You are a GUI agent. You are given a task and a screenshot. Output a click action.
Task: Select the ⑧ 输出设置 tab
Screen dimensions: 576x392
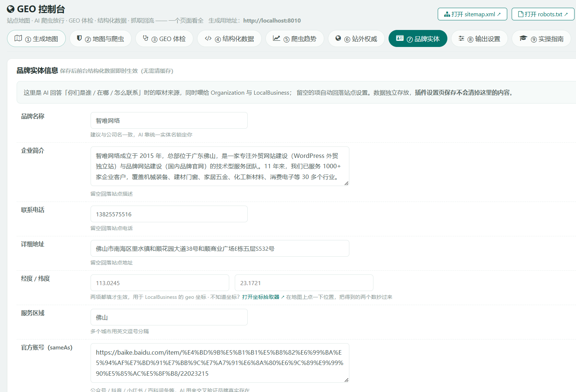tap(480, 38)
